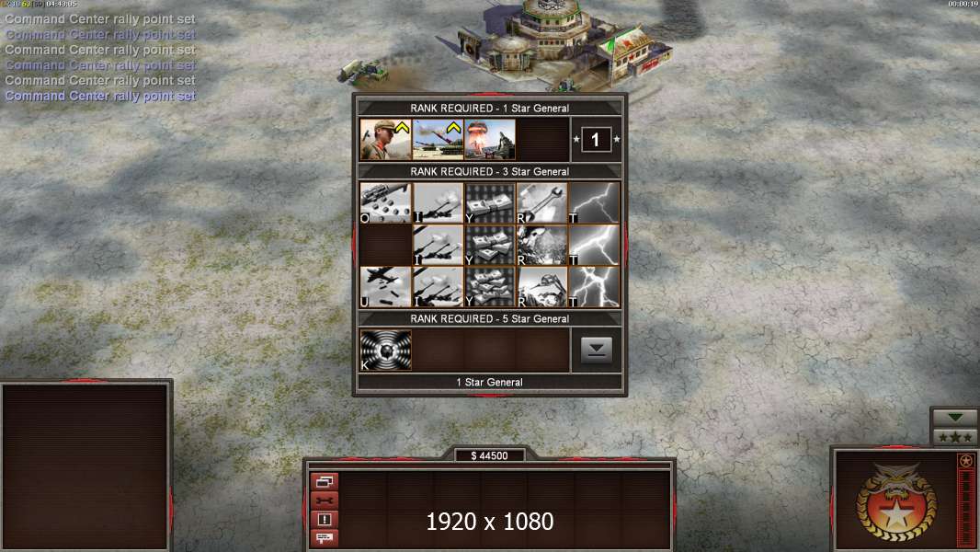Pick the Cluster Mines power marked O
980x552 pixels.
pos(385,203)
